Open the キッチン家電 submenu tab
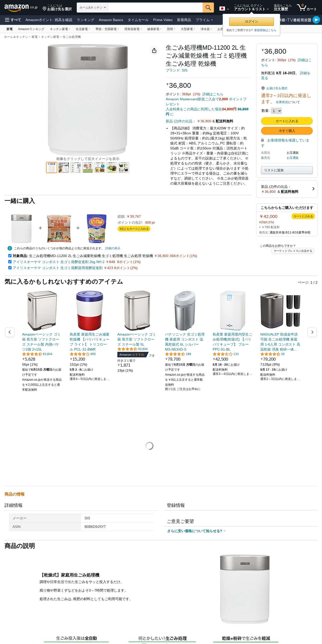Image resolution: width=322 pixels, height=644 pixels. pyautogui.click(x=60, y=29)
